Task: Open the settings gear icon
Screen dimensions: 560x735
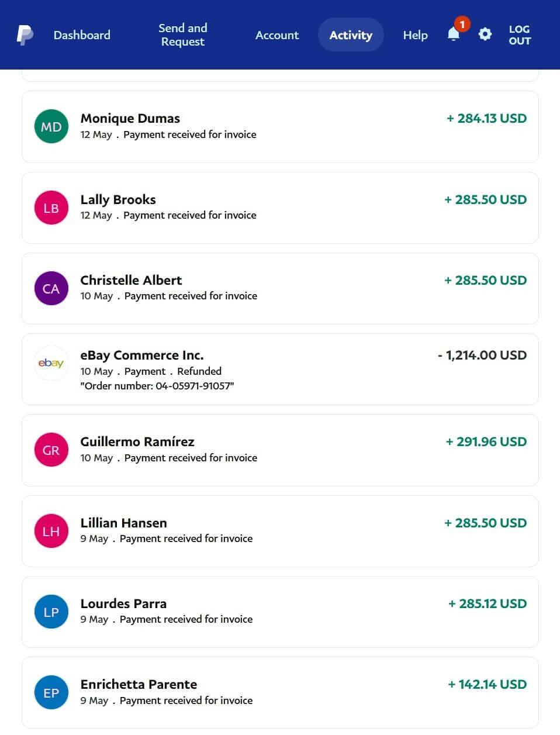Action: 485,34
